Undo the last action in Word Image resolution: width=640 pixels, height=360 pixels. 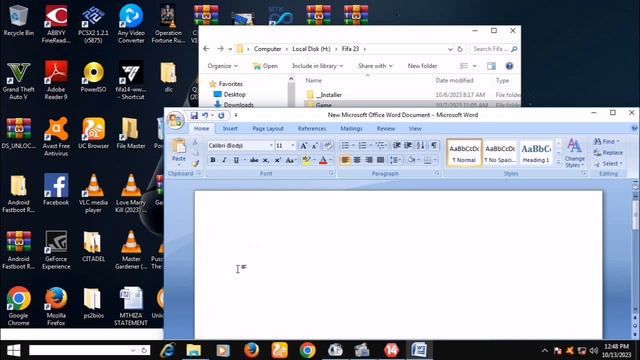coord(205,116)
